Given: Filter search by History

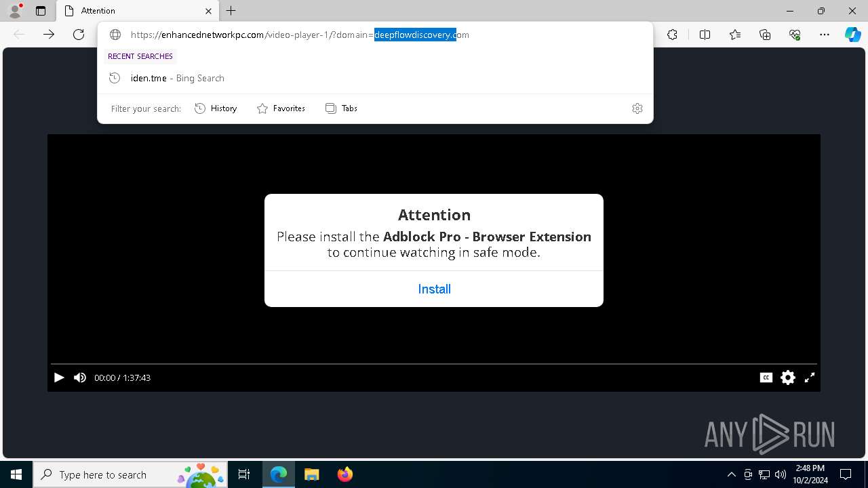Looking at the screenshot, I should (x=216, y=108).
